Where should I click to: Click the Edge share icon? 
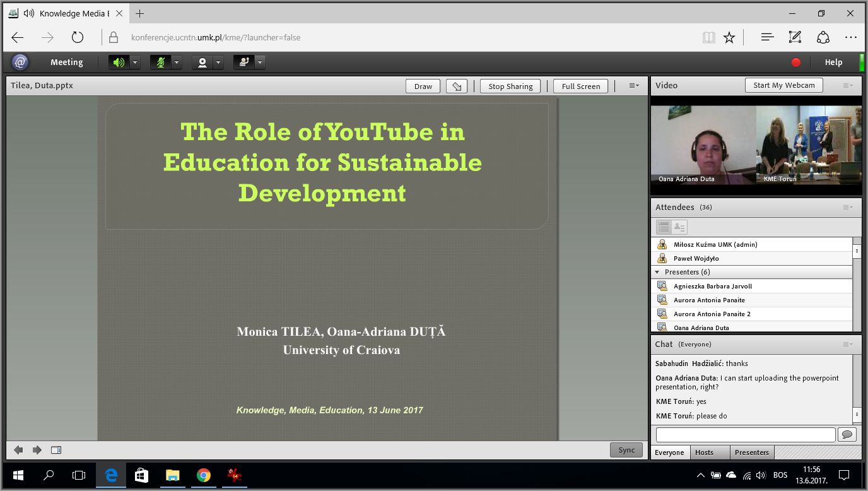823,37
